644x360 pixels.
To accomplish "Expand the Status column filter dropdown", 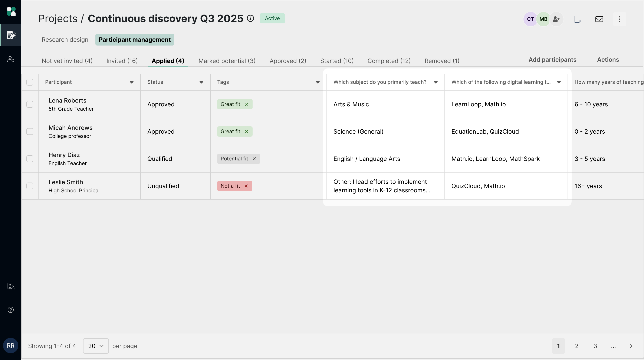I will 201,82.
